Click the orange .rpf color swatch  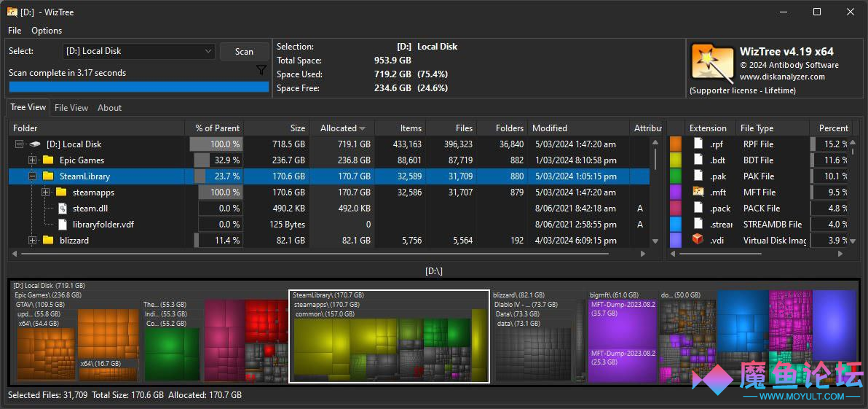(x=675, y=144)
